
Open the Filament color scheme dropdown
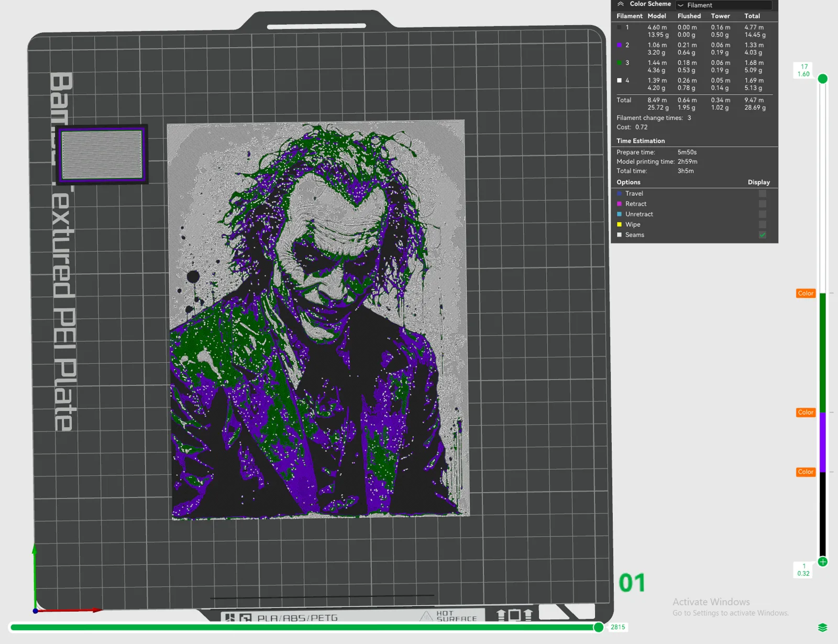point(724,5)
